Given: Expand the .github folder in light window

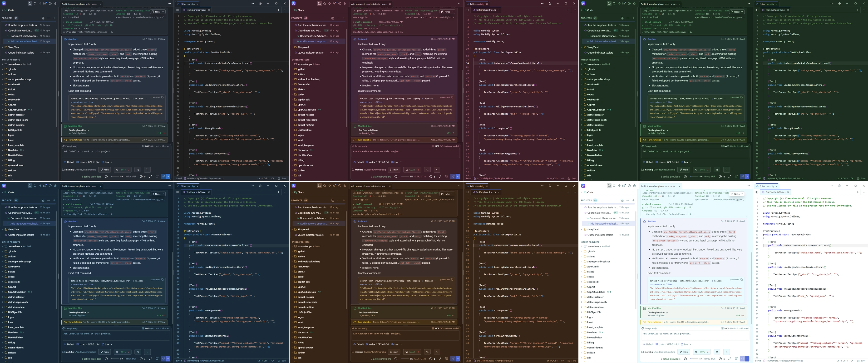Looking at the screenshot, I should [582, 251].
